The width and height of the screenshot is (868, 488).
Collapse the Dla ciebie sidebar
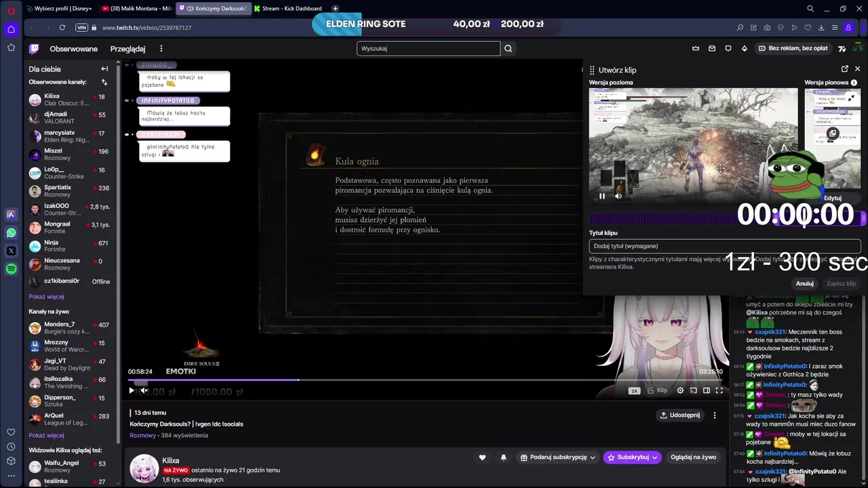104,68
